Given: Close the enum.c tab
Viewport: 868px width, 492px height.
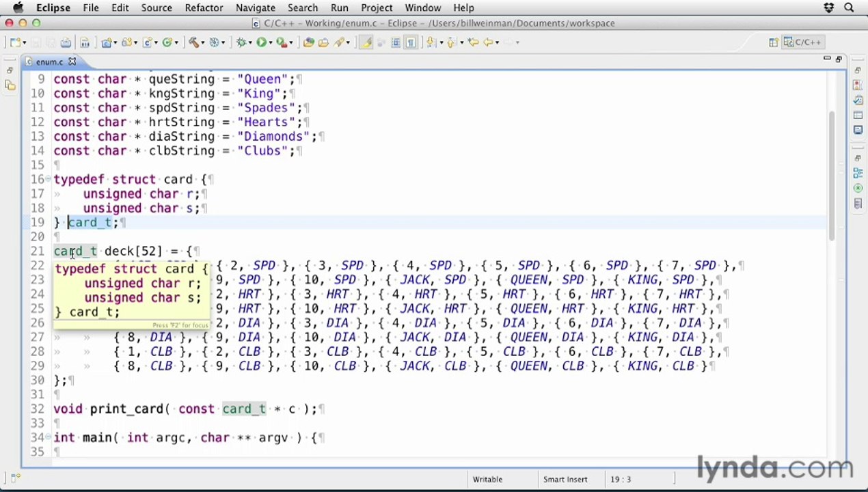Looking at the screenshot, I should (72, 61).
